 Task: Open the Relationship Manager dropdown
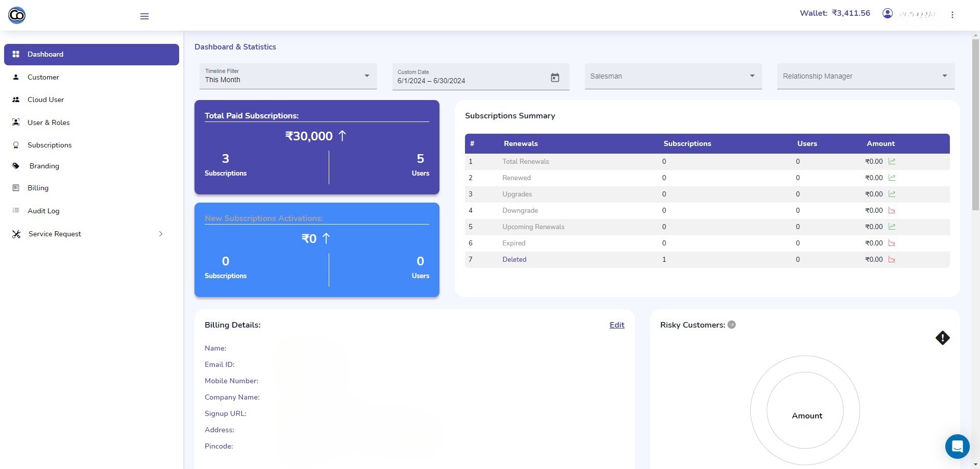coord(866,76)
